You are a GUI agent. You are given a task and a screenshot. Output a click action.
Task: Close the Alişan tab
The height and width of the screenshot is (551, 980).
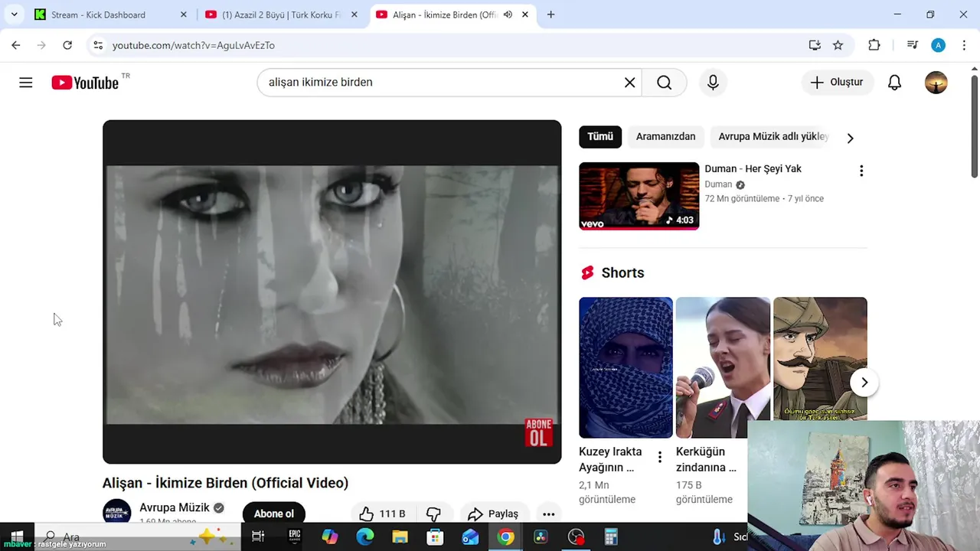525,15
